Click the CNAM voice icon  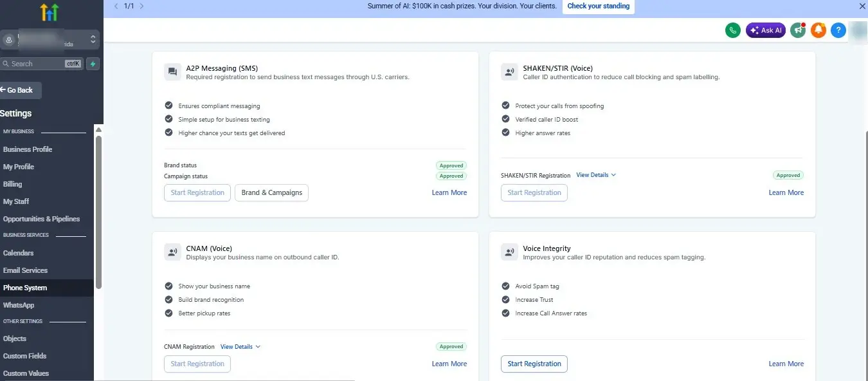[x=172, y=252]
